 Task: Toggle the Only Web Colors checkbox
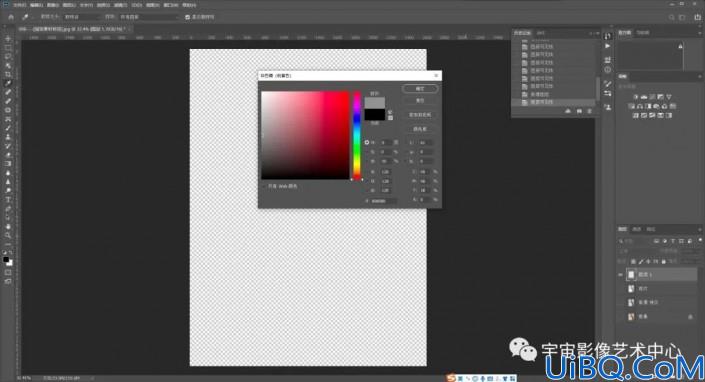pos(264,186)
